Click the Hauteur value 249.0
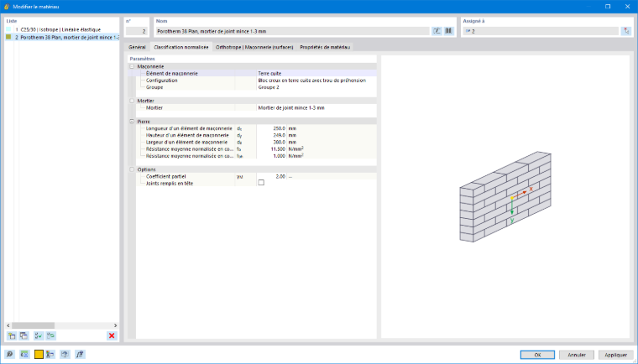The image size is (638, 364). click(x=272, y=135)
